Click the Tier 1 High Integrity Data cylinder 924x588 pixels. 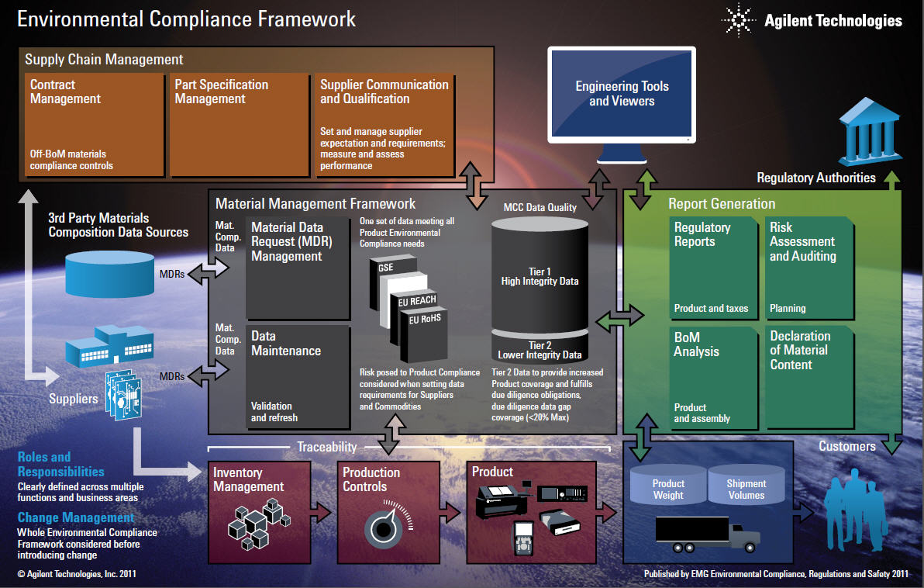[540, 275]
